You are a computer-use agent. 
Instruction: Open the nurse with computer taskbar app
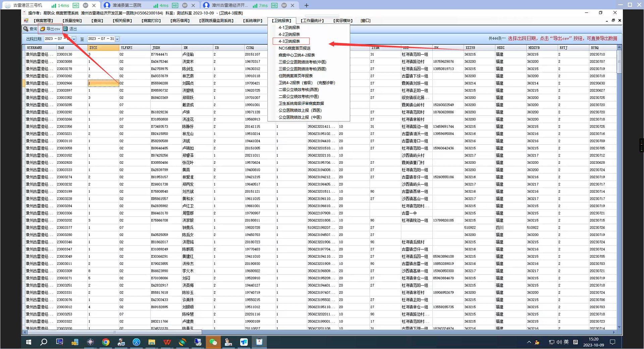121,342
